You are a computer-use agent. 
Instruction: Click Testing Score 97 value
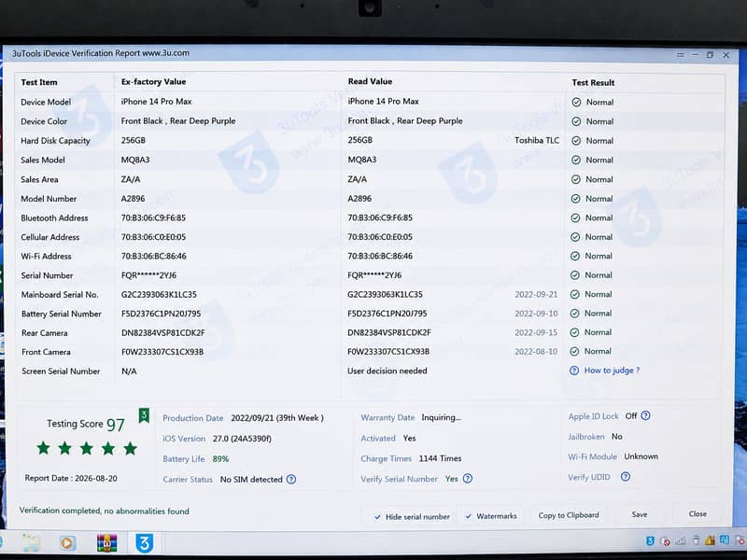[116, 425]
